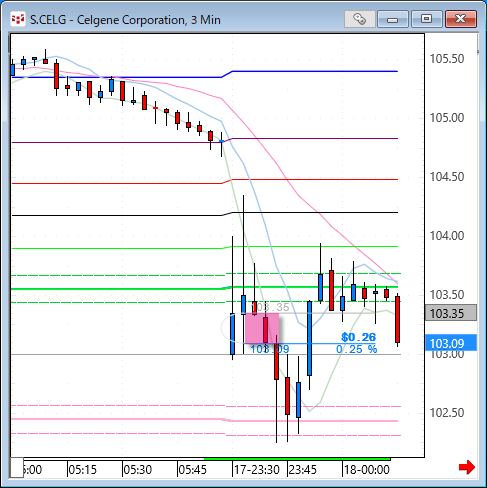Click the red scroll-right arrow

(x=467, y=467)
